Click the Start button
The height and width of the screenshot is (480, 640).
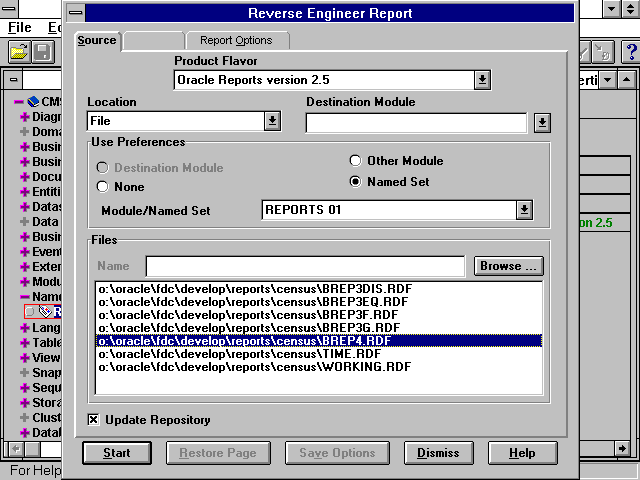pyautogui.click(x=117, y=453)
